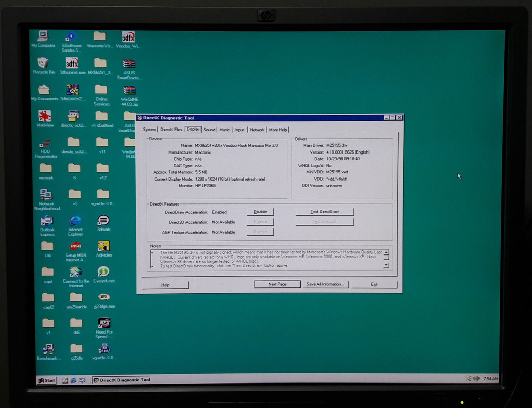Open the Start menu
Image resolution: width=532 pixels, height=408 pixels.
click(46, 380)
